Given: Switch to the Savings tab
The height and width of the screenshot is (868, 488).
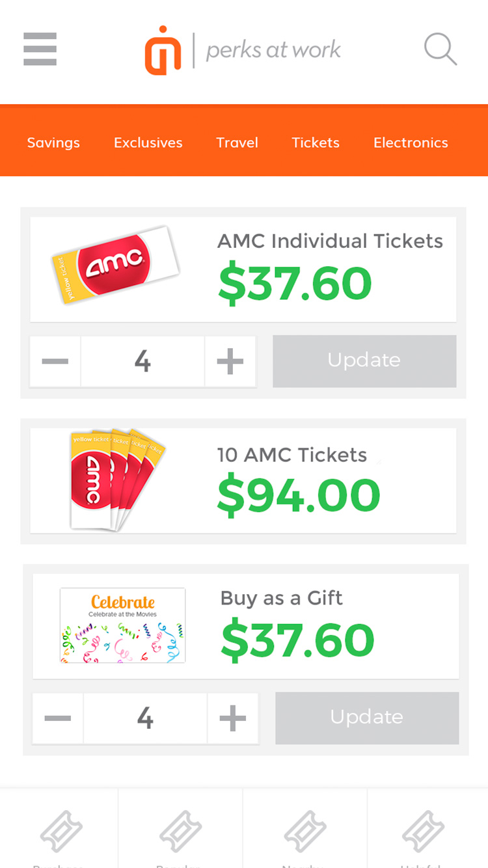Looking at the screenshot, I should (53, 142).
